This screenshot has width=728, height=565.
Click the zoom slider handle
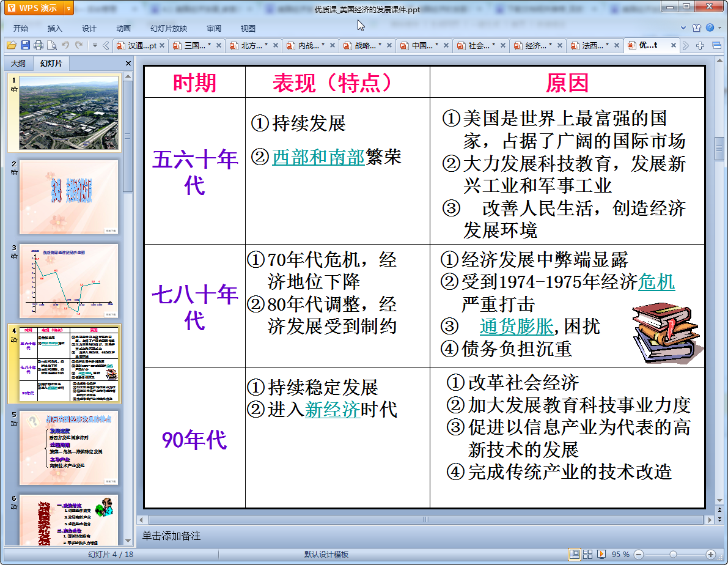(x=673, y=555)
